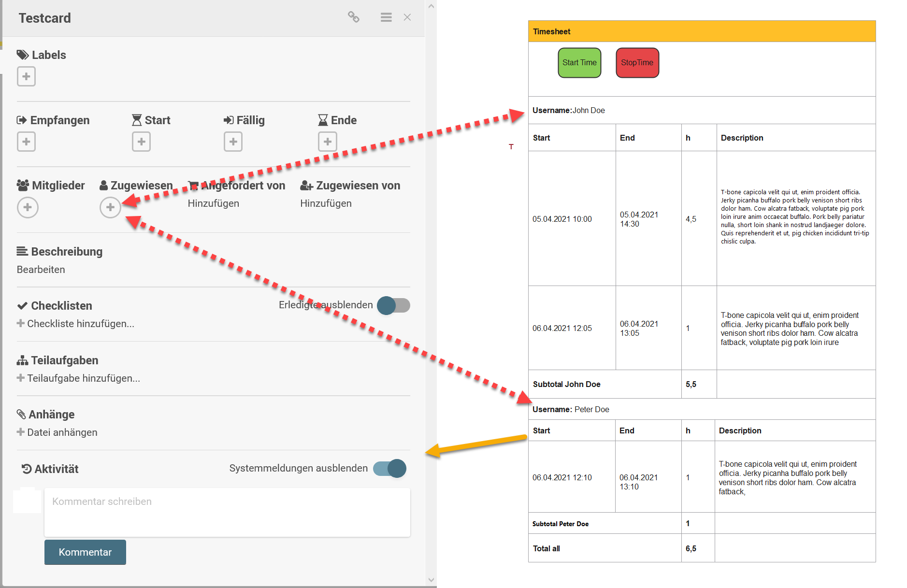Add an end date under Ende
907x588 pixels.
(327, 141)
